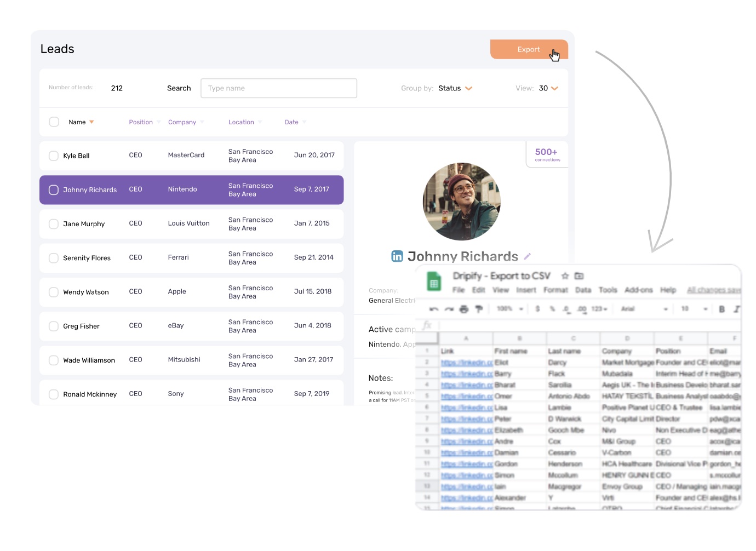Open the Data menu in Sheets
756x551 pixels.
(x=583, y=290)
